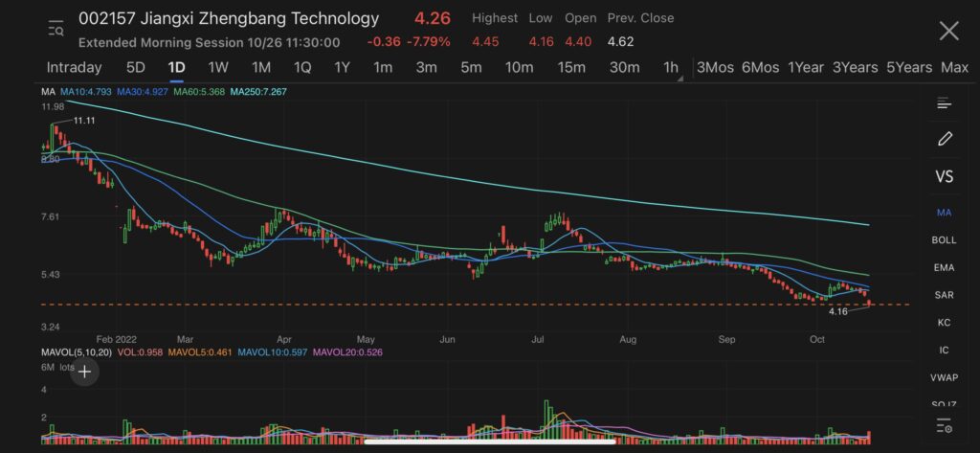Set range to Max
Viewport: 980px width, 453px height.
pos(954,68)
